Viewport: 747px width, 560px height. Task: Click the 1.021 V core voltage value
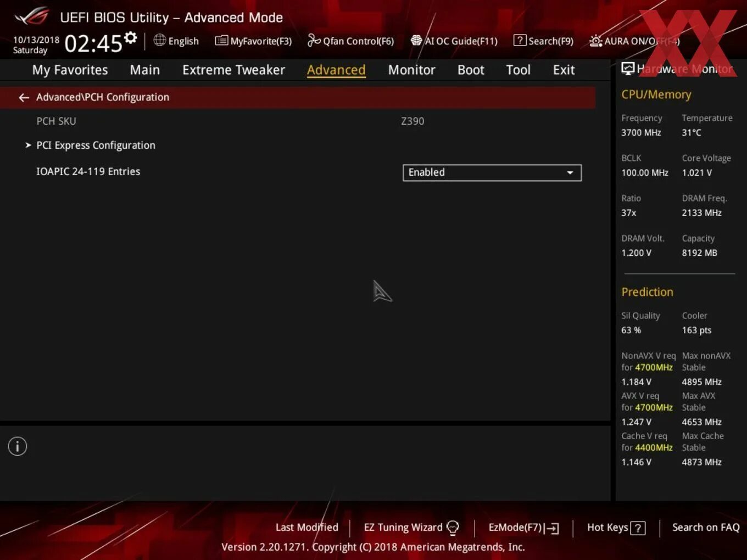coord(696,172)
